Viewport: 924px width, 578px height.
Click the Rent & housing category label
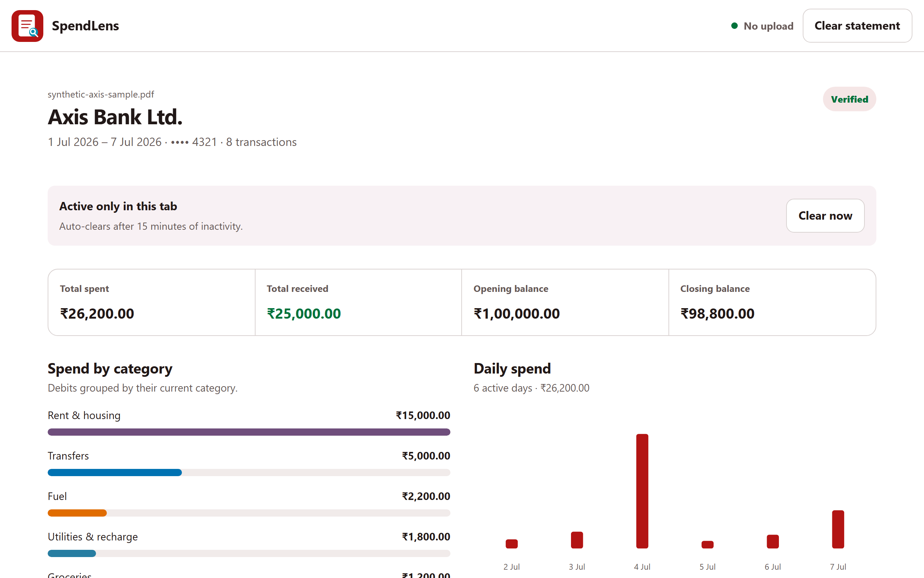[84, 415]
